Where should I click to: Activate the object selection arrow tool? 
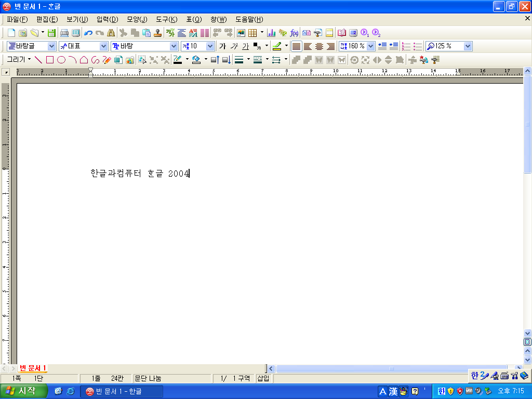tap(142, 60)
